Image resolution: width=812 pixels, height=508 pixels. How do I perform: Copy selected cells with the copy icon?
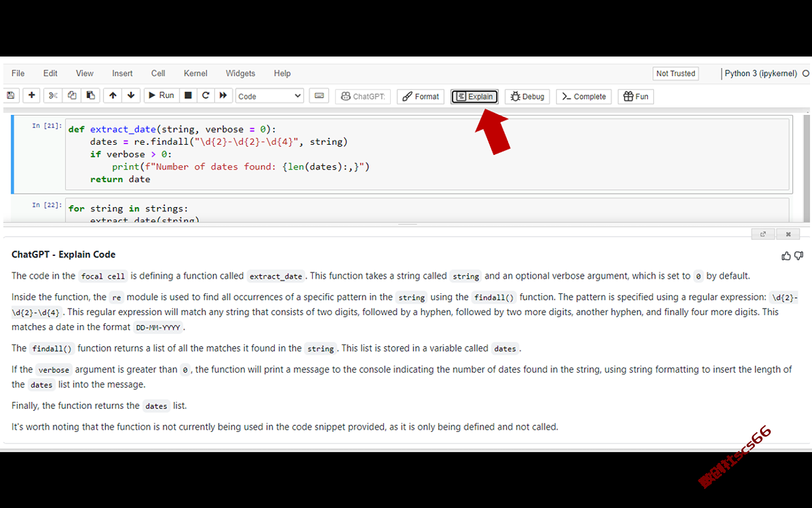[72, 96]
